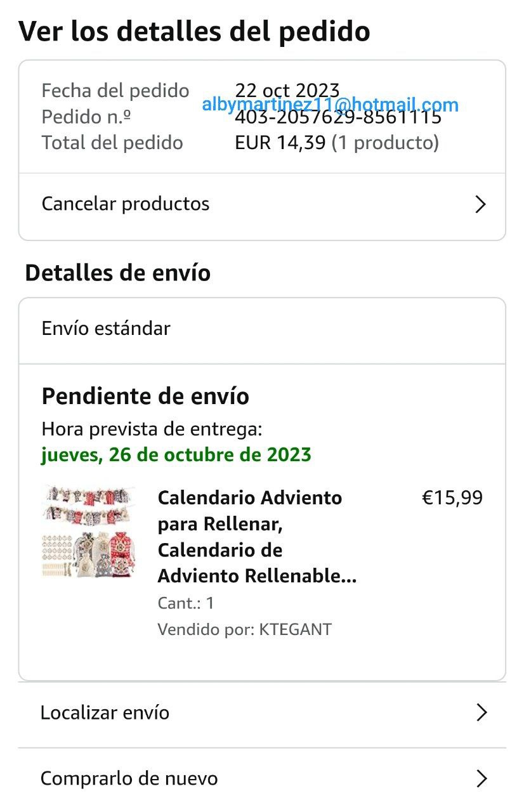Click the Cant.: 1 quantity label

coord(185,603)
